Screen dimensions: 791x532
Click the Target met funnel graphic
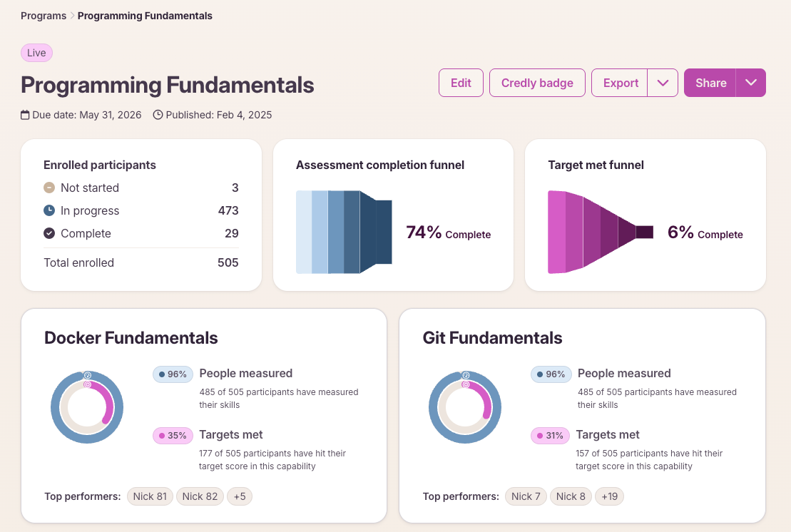(x=601, y=232)
